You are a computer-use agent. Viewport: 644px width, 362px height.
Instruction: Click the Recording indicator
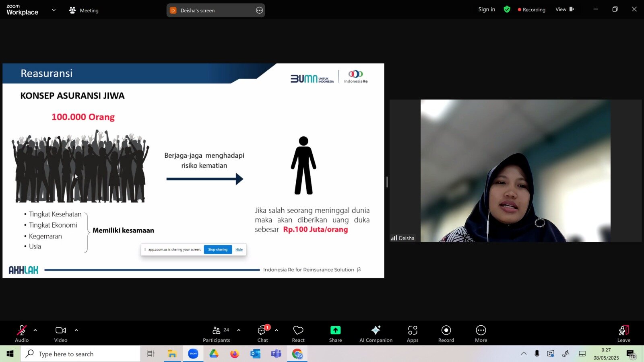[x=532, y=10]
